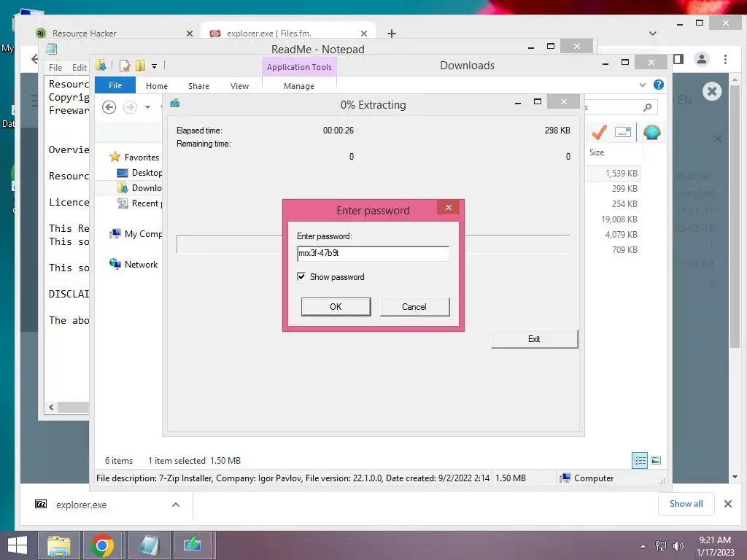Switch to details view icon
This screenshot has width=747, height=560.
(x=639, y=460)
